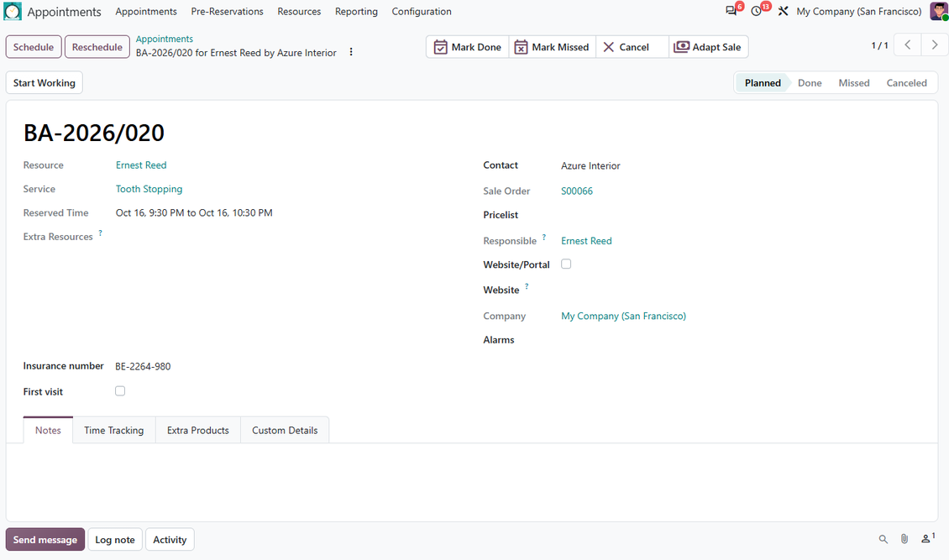
Task: Switch to the Extra Products tab
Action: click(x=198, y=430)
